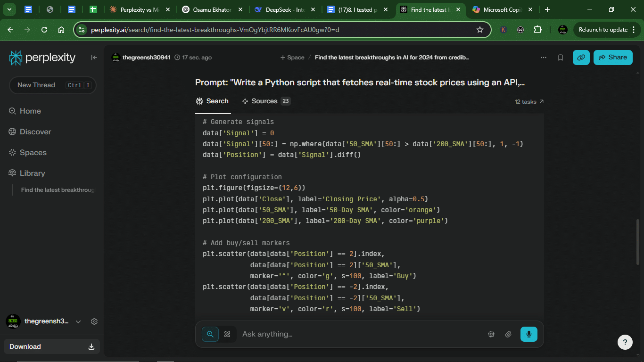Screen dimensions: 644x362
Task: Open the tab search dropdown
Action: pos(9,9)
